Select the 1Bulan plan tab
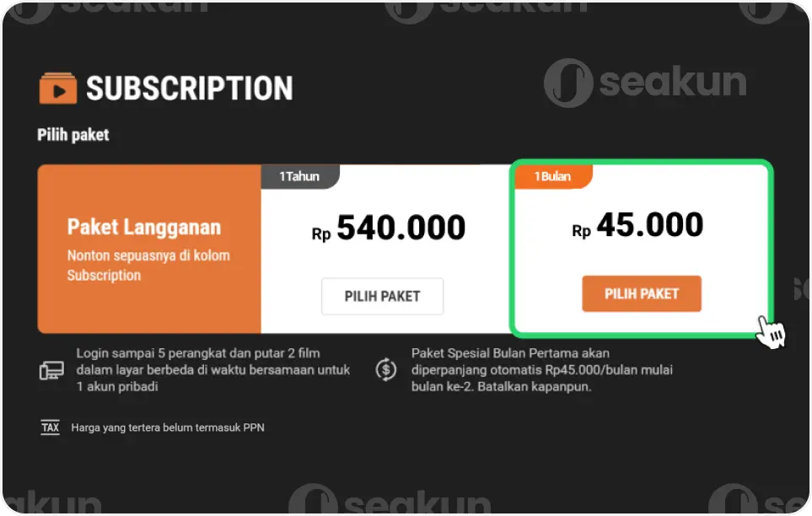The image size is (812, 516). point(552,175)
